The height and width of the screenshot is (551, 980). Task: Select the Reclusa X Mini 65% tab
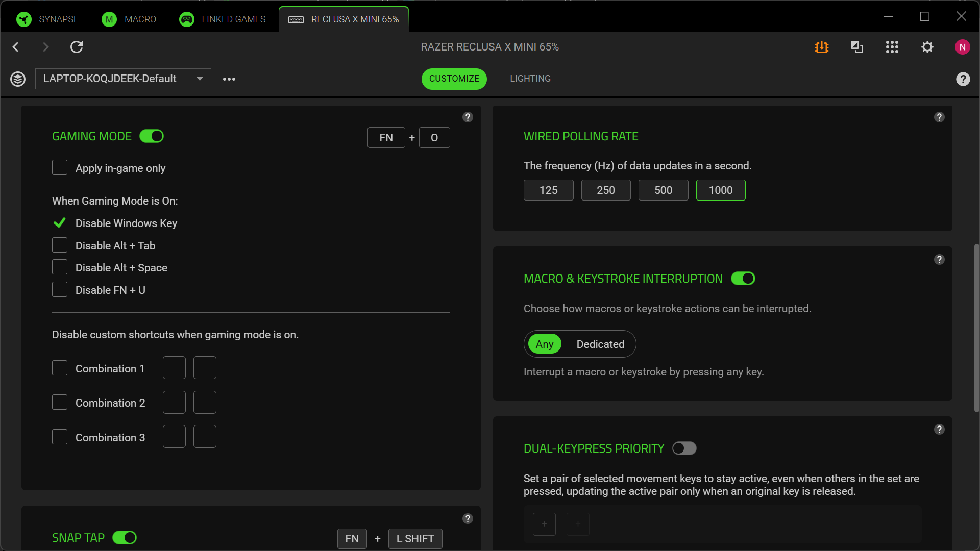tap(344, 19)
